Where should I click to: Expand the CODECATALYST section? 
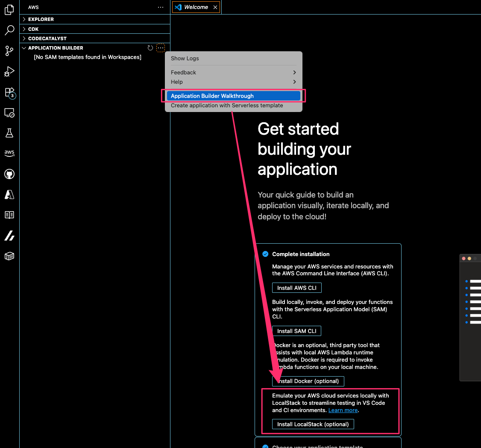point(95,38)
